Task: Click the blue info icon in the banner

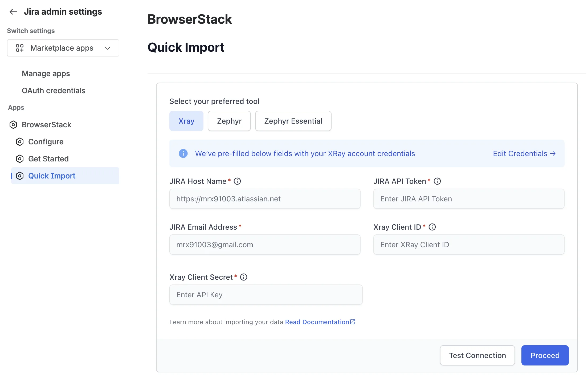Action: coord(183,153)
